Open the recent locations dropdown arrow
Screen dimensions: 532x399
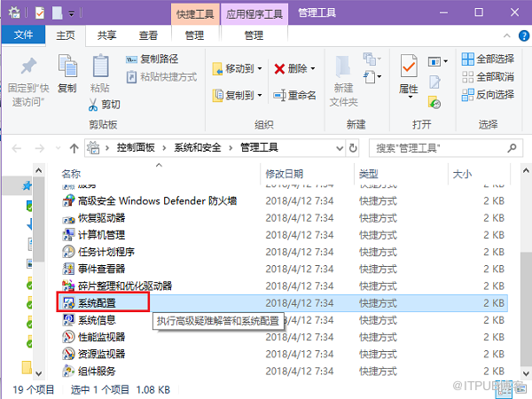tap(58, 148)
